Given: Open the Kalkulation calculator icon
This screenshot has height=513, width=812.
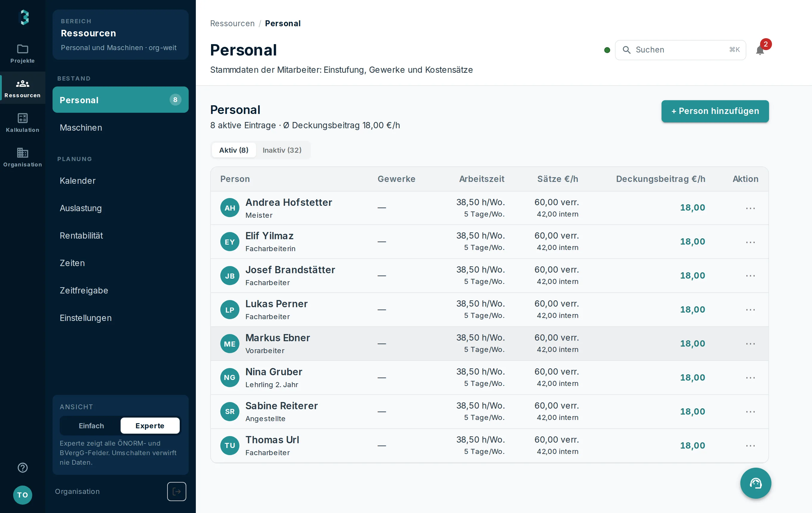Looking at the screenshot, I should click(23, 118).
